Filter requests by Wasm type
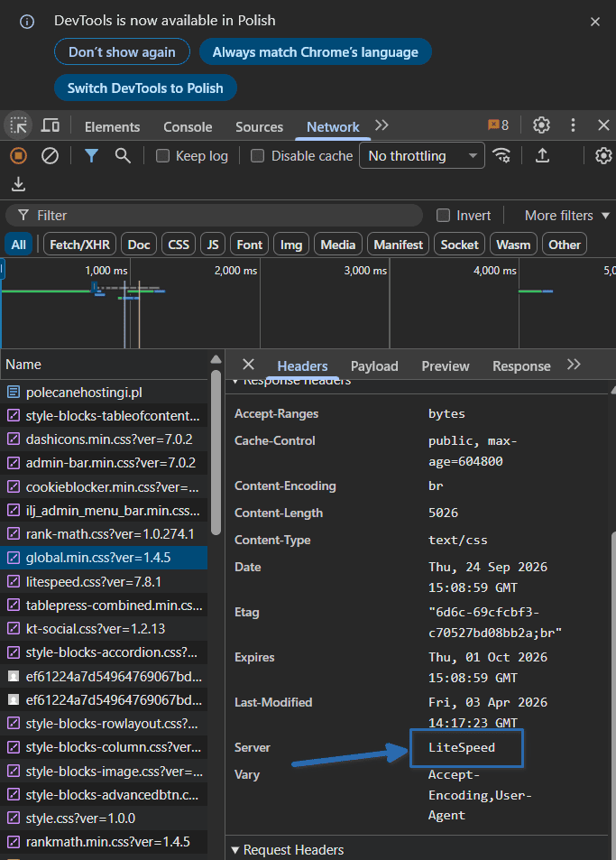The image size is (616, 860). point(513,245)
